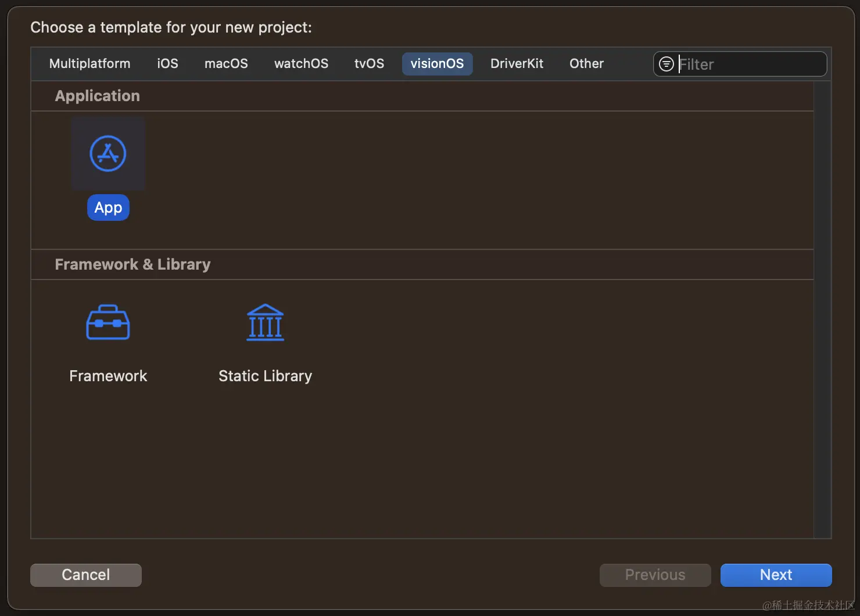
Task: Switch to the watchOS tab
Action: pos(301,64)
